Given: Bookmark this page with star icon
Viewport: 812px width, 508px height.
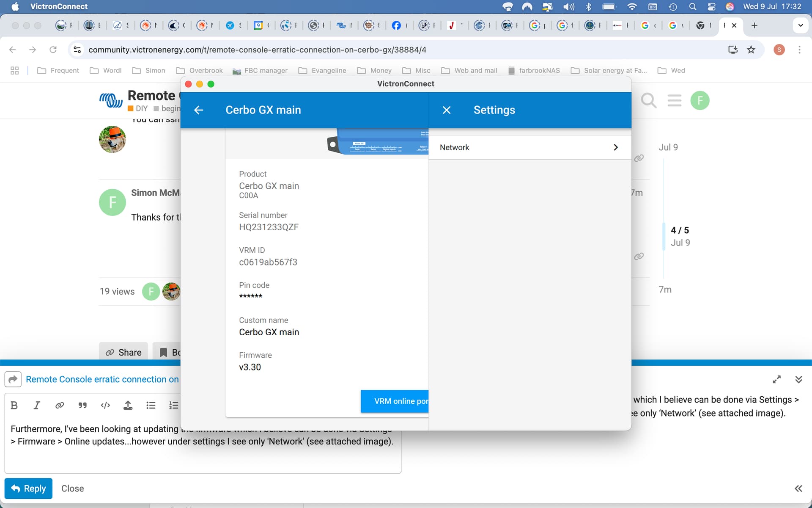Looking at the screenshot, I should coord(751,50).
